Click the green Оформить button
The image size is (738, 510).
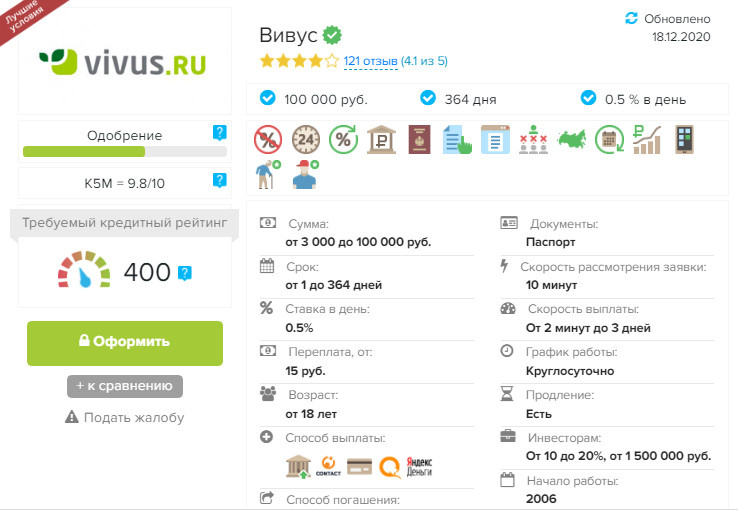coord(125,343)
